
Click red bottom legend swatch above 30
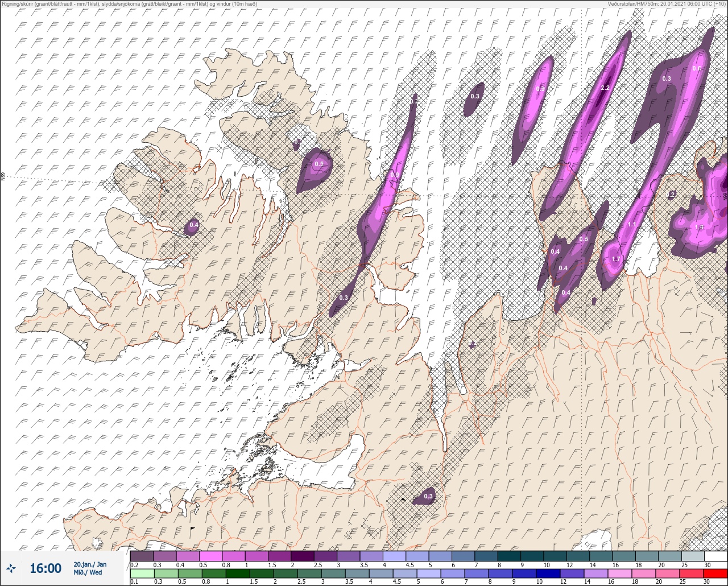[715, 573]
